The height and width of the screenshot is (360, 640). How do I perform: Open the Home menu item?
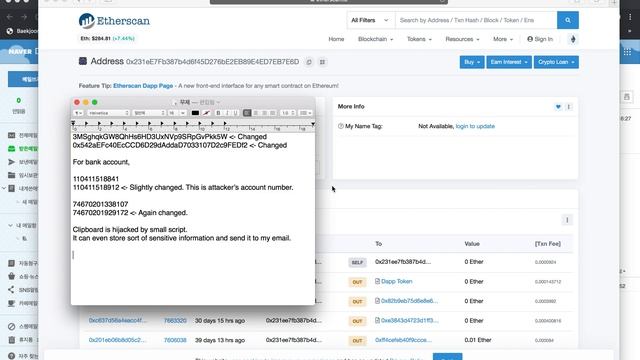click(336, 39)
